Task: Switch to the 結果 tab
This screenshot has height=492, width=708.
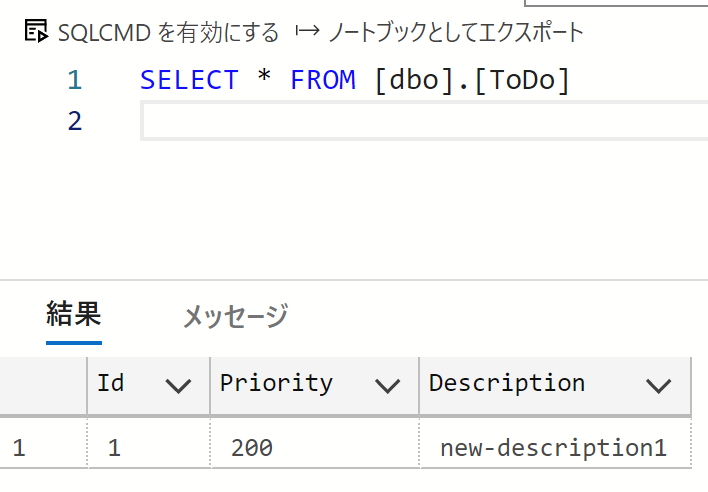Action: (x=74, y=314)
